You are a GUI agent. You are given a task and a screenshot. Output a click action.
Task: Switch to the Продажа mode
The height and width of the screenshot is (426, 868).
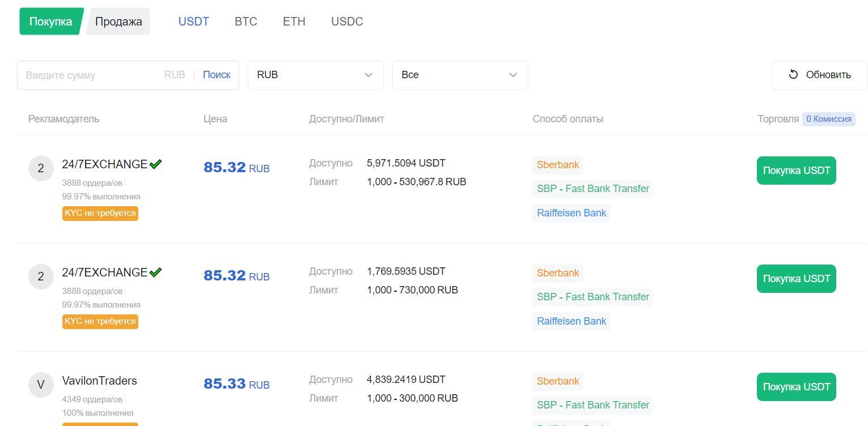[118, 22]
